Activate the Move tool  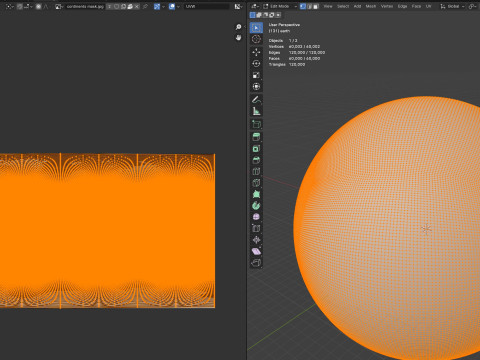coord(256,52)
